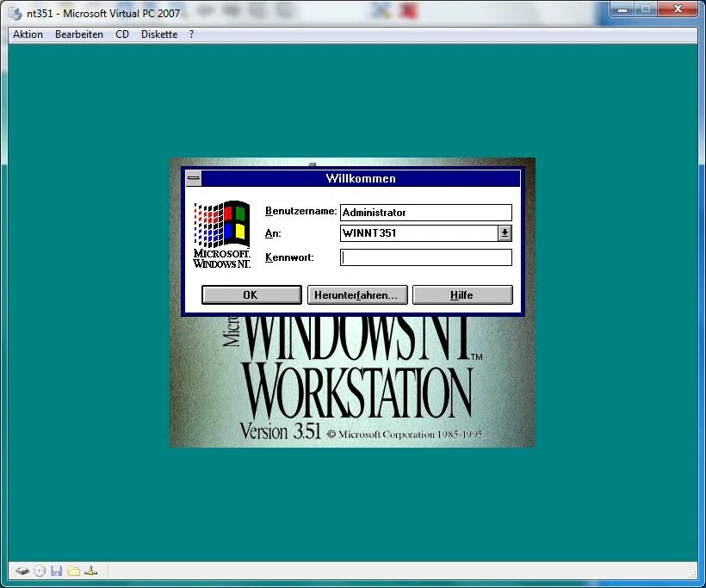This screenshot has width=706, height=588.
Task: Click the floppy disk status bar icon
Action: click(58, 570)
